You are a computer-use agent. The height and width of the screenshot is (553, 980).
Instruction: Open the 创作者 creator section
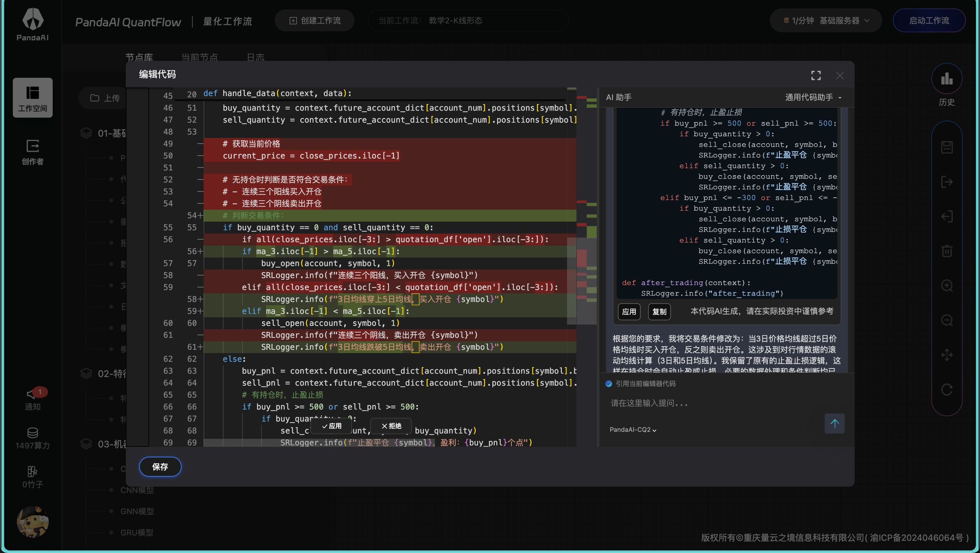point(32,152)
